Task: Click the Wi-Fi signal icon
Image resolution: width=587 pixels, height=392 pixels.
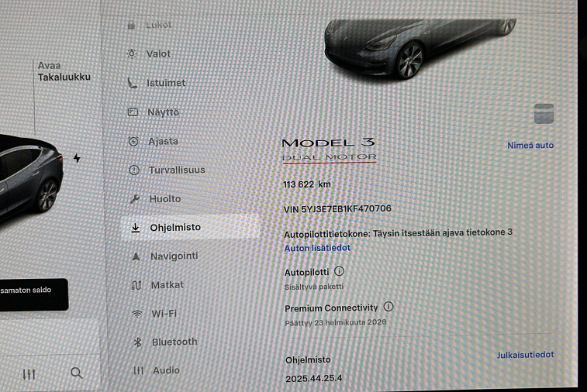Action: [x=136, y=314]
